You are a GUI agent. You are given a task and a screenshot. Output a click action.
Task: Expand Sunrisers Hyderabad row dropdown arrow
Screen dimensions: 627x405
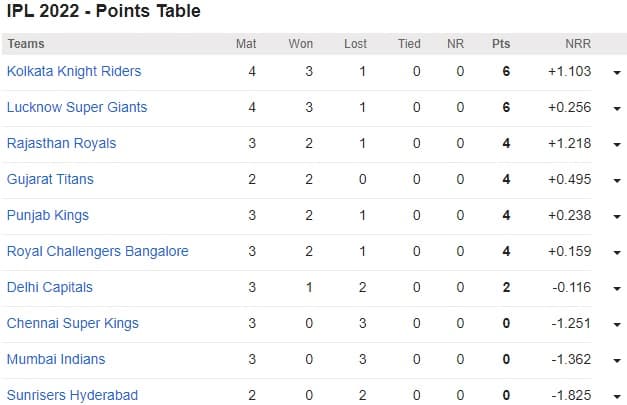tap(616, 396)
